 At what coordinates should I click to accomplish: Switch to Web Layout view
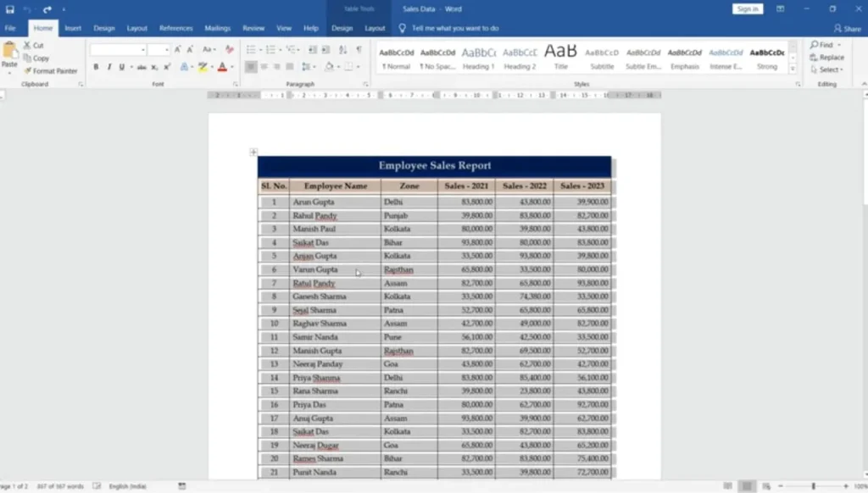pos(766,486)
